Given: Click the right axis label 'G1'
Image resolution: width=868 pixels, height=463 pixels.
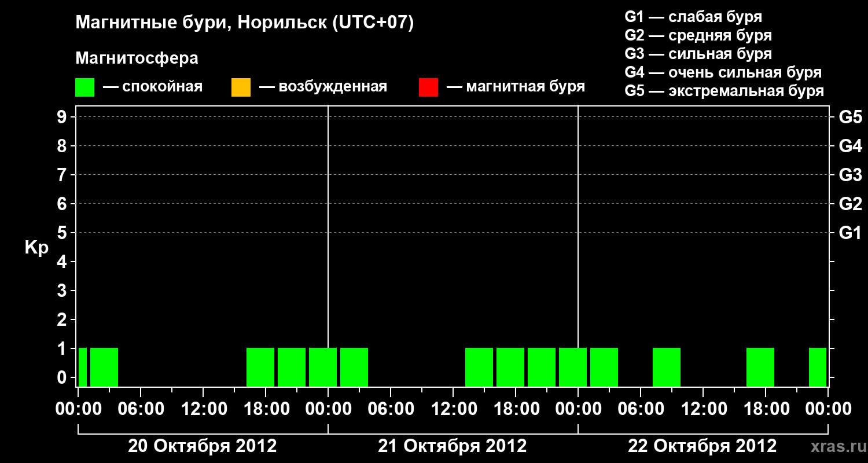Looking at the screenshot, I should (851, 233).
